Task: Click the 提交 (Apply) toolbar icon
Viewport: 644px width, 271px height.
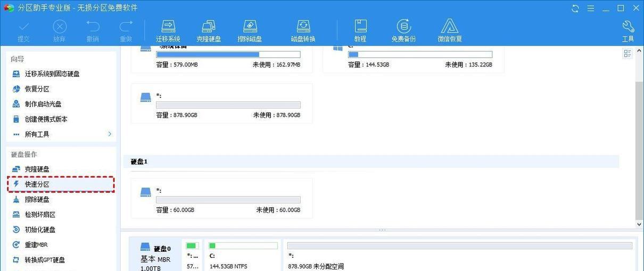Action: 23,31
